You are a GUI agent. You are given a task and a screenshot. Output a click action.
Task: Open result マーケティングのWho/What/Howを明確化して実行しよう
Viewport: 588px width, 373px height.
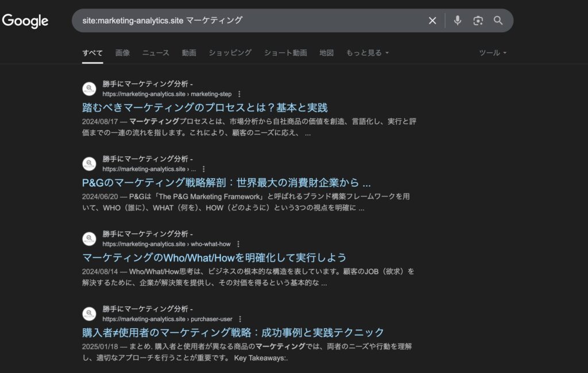(x=214, y=258)
